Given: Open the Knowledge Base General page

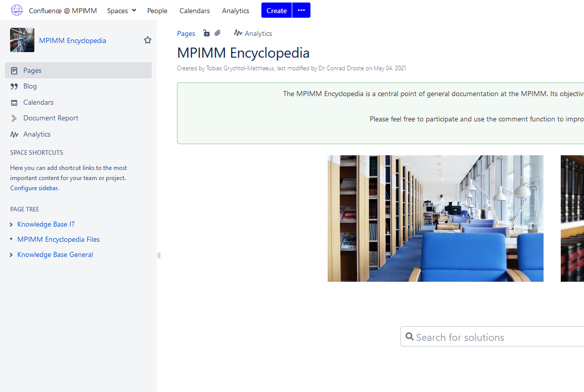Looking at the screenshot, I should 55,254.
